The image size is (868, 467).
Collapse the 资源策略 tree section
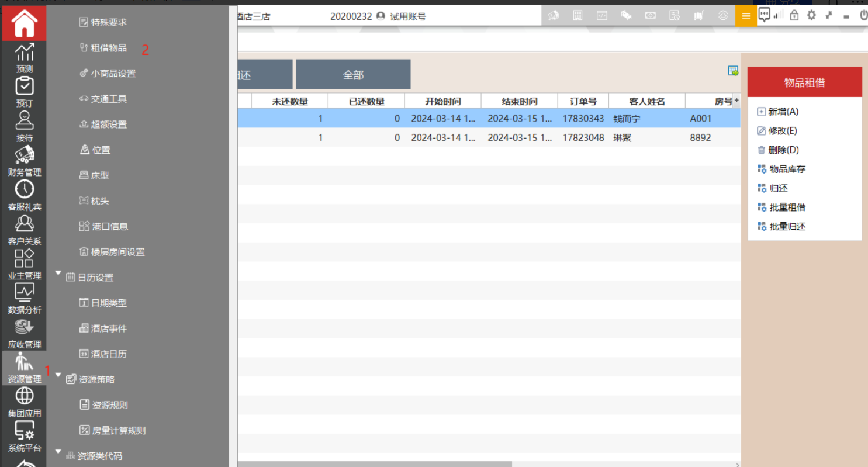(x=58, y=375)
